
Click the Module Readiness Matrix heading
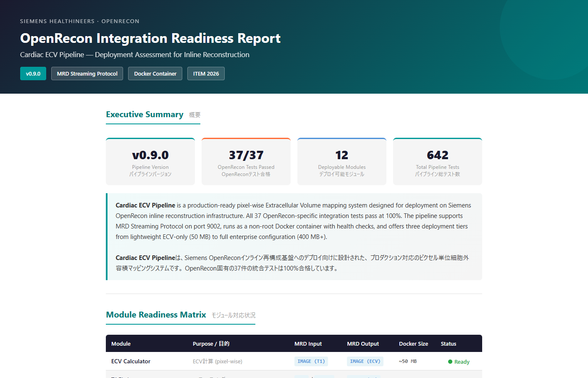(156, 315)
